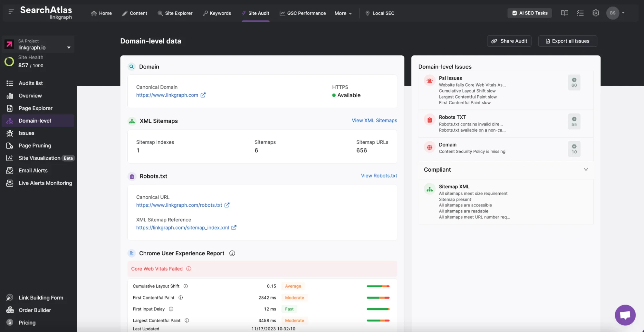The height and width of the screenshot is (332, 644).
Task: Open Content in top navigation
Action: click(x=135, y=13)
